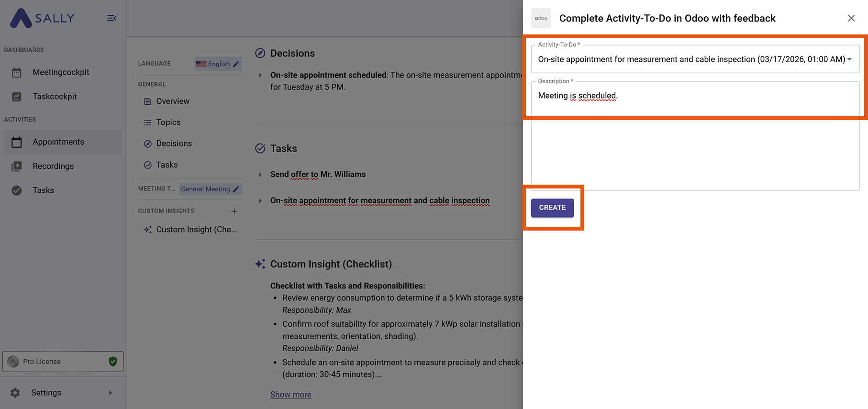
Task: Click the Pro License shield icon
Action: [x=113, y=362]
